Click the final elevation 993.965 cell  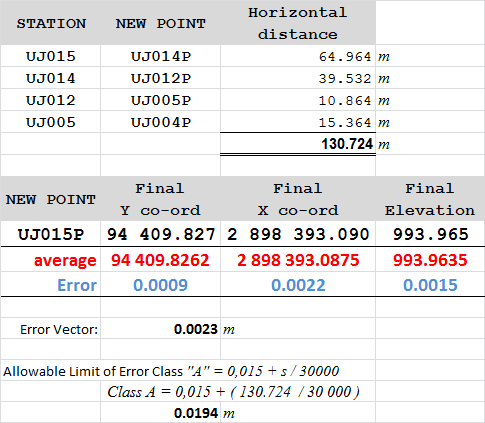(x=430, y=234)
